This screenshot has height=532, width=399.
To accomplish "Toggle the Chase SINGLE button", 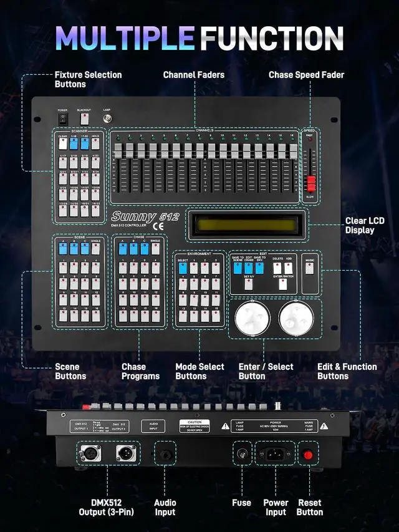I will point(155,249).
